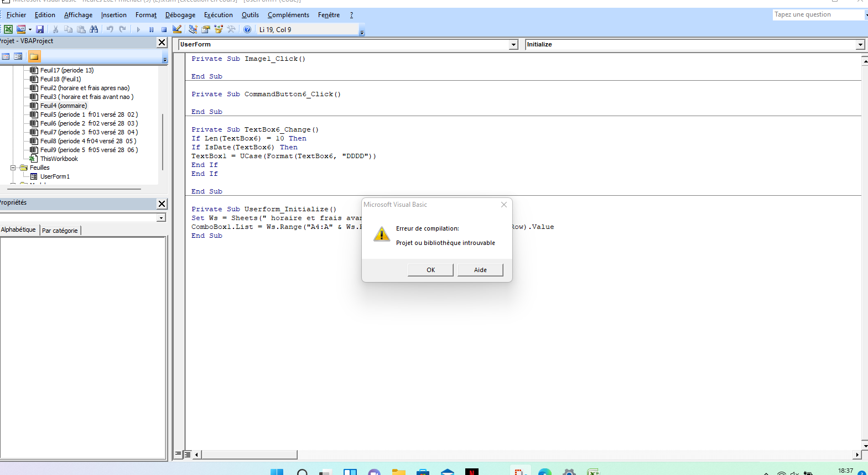Collapse the Feuilles folder node
This screenshot has width=868, height=475.
point(13,168)
